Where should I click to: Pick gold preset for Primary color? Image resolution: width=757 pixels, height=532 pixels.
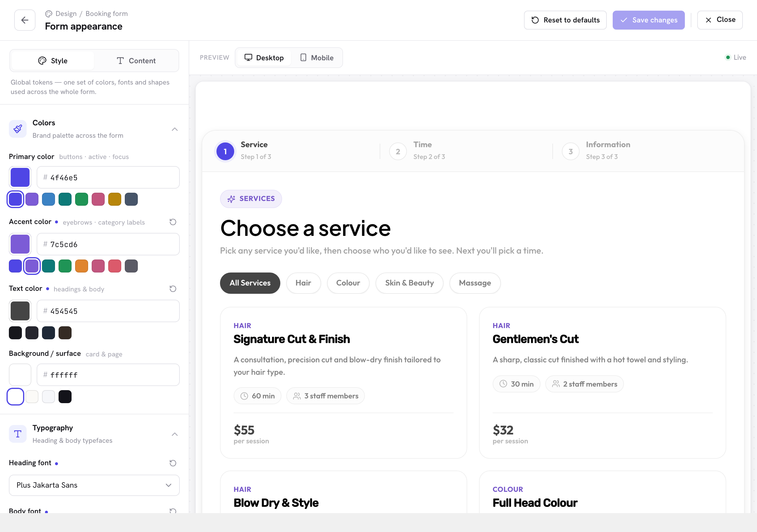click(x=115, y=199)
